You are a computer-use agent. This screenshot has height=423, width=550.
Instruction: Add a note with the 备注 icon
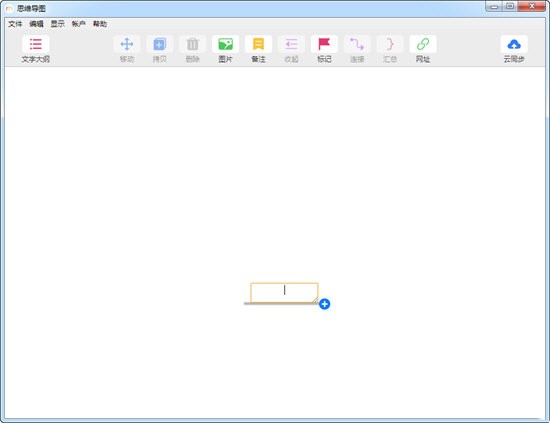259,45
